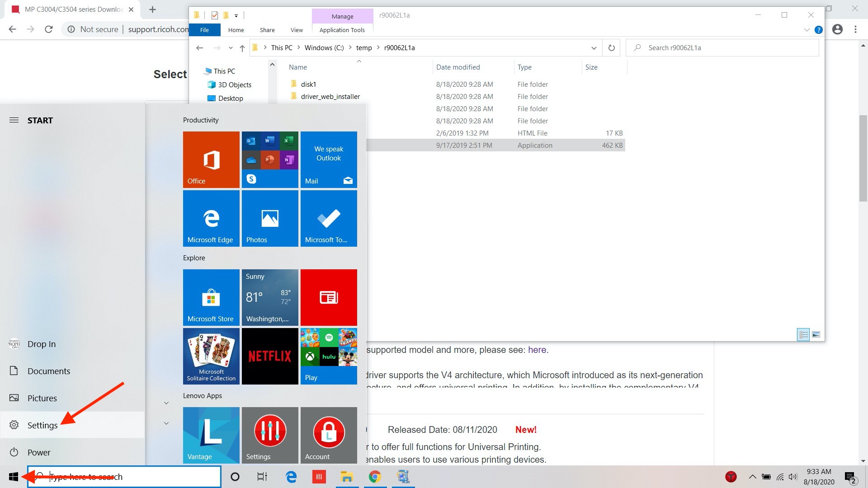Open the Washington weather tile
Screen dimensions: 868x488
[270, 297]
